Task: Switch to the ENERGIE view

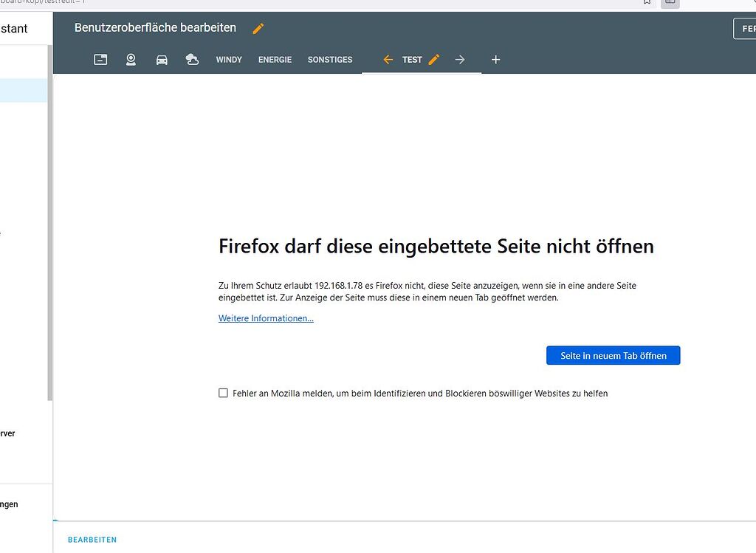Action: [275, 60]
